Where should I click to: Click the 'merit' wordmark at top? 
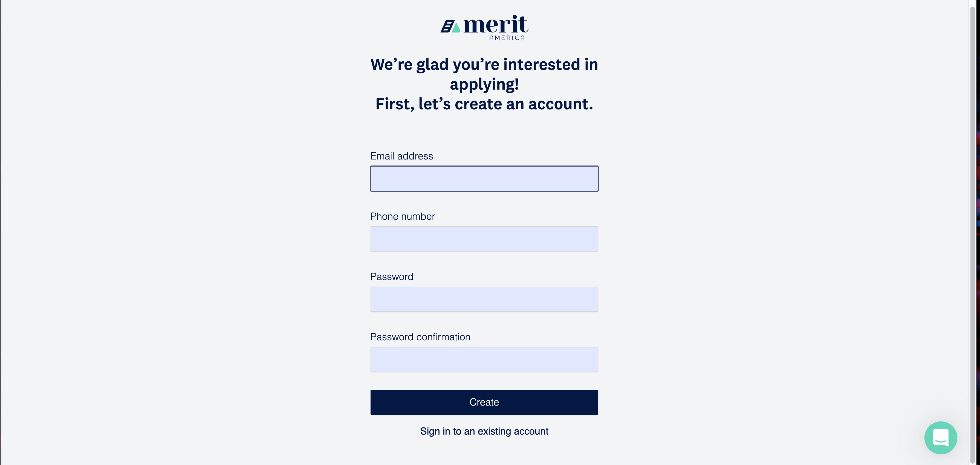coord(495,25)
